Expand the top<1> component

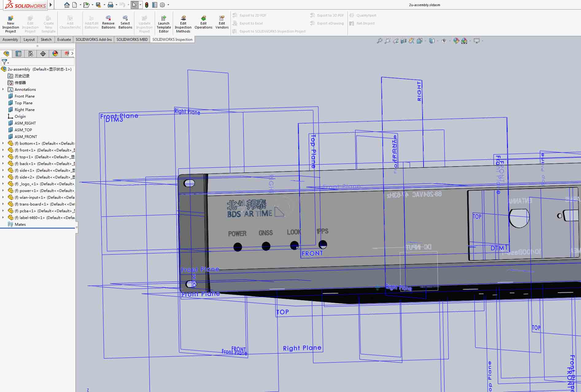3,157
